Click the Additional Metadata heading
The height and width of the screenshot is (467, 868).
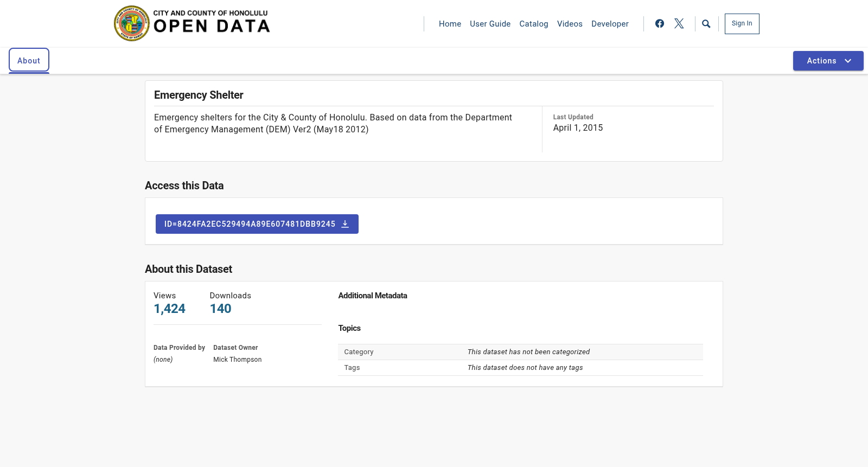tap(373, 296)
